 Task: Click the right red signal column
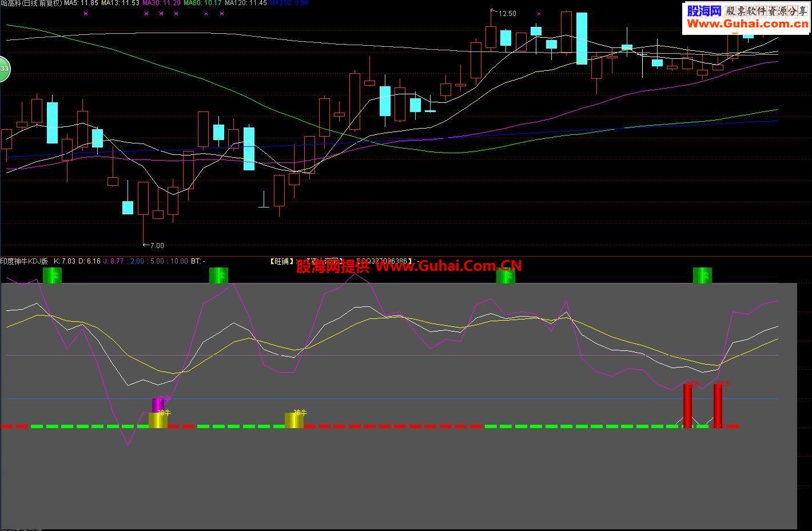point(718,405)
